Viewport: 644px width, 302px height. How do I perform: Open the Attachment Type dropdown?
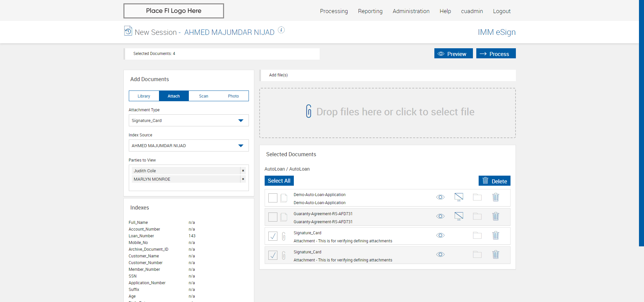click(189, 120)
